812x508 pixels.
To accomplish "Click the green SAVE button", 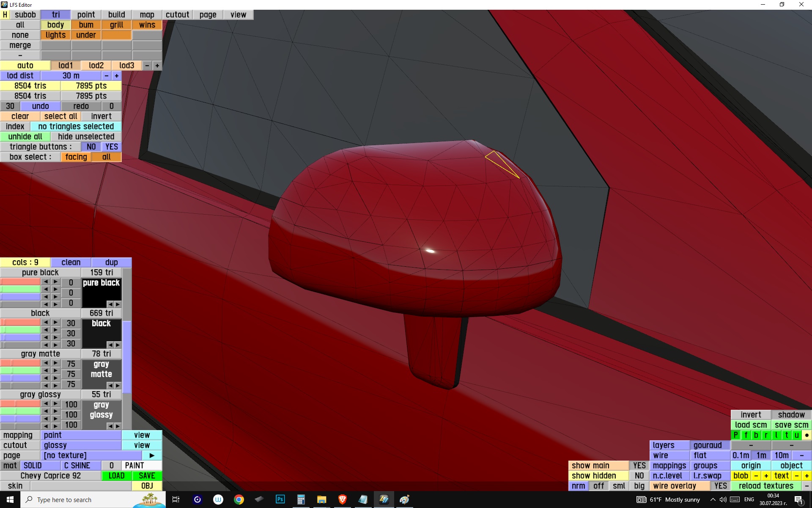I will pyautogui.click(x=147, y=475).
